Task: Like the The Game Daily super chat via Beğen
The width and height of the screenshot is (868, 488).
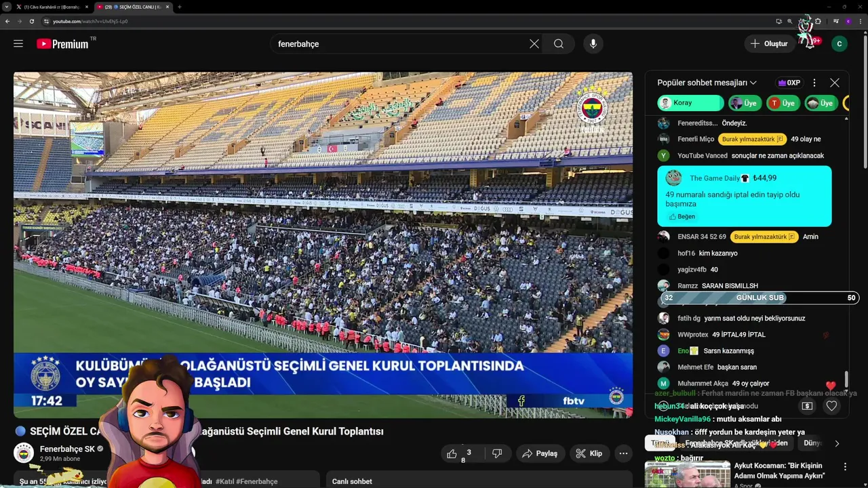Action: tap(682, 216)
